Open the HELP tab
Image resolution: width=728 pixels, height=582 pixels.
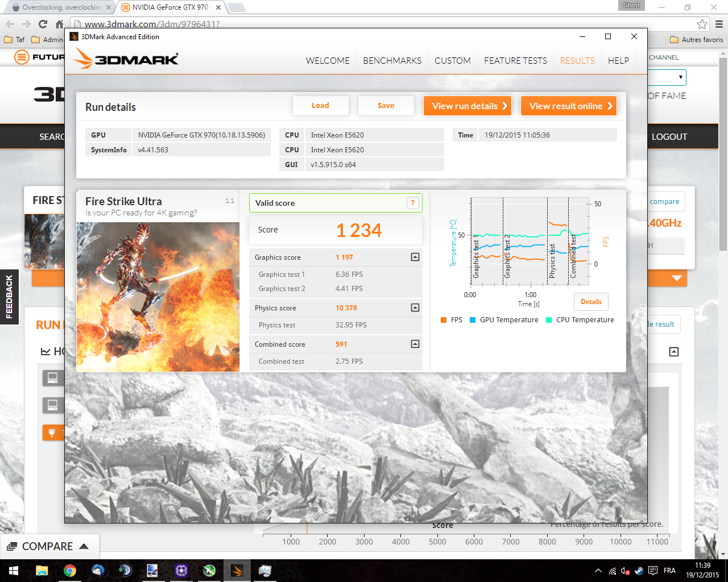point(618,60)
